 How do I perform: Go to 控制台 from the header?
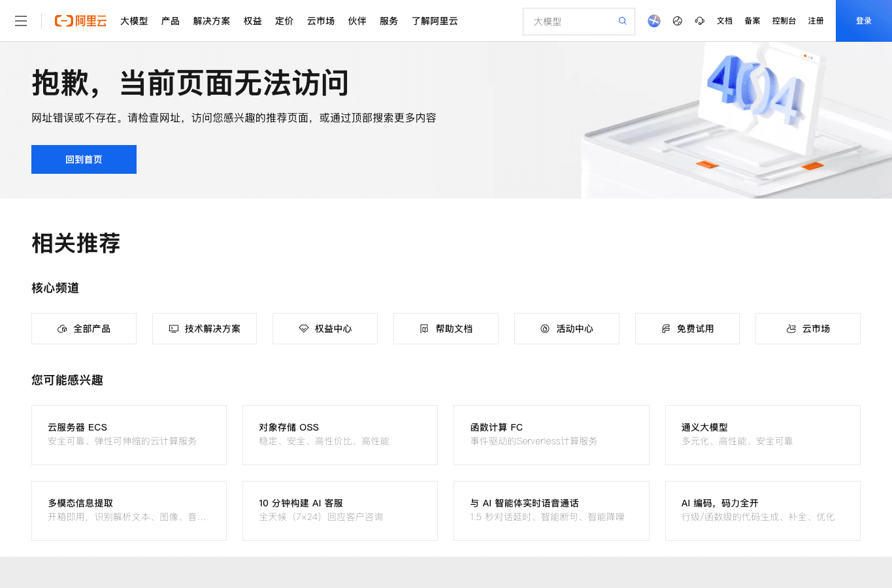[x=784, y=21]
